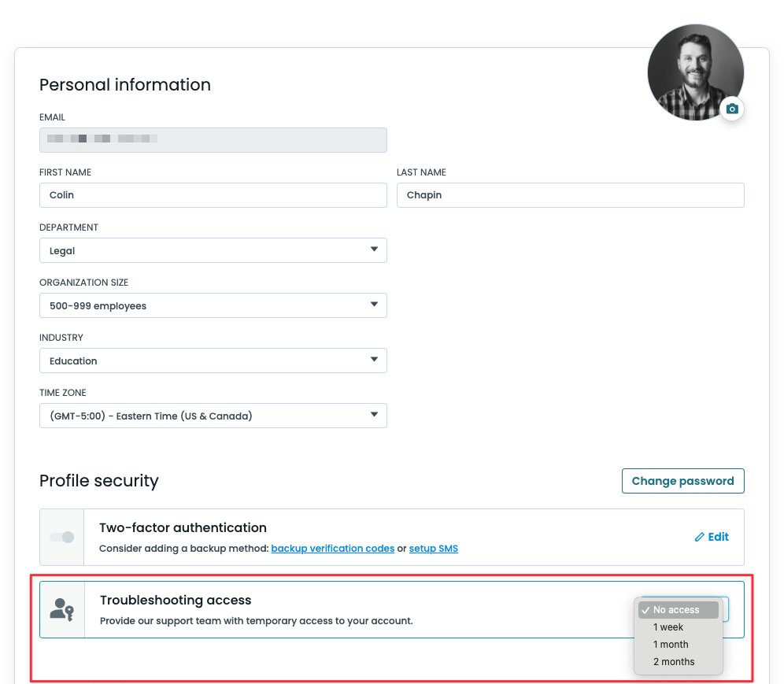The image size is (784, 684).
Task: Click the person-with-key icon next to Troubleshooting access
Action: pyautogui.click(x=61, y=609)
